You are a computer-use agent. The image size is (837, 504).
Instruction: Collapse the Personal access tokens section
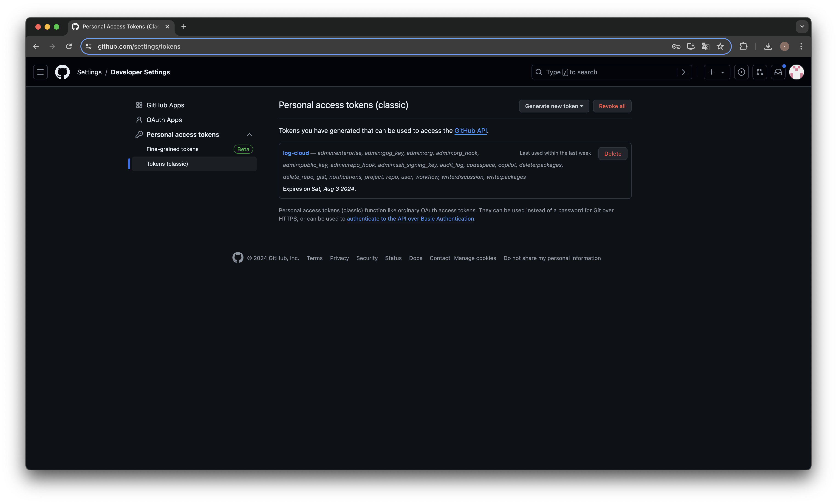click(x=249, y=135)
